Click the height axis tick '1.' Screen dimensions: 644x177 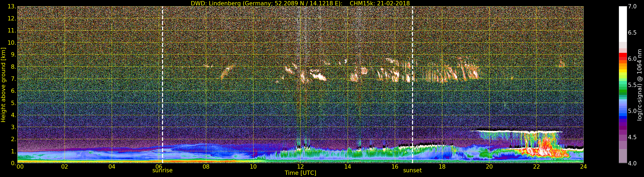click(x=13, y=151)
